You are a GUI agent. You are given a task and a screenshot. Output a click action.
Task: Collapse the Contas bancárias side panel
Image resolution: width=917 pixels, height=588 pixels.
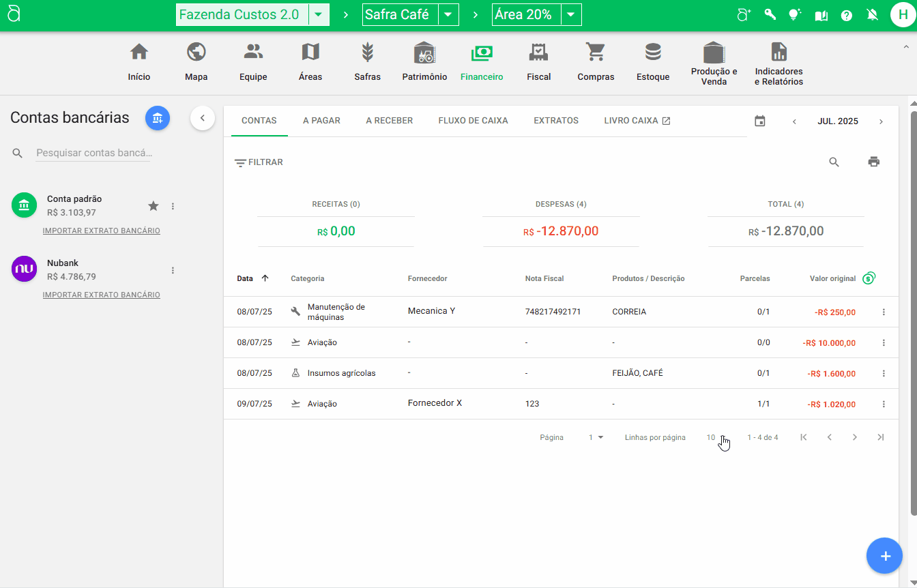coord(202,118)
